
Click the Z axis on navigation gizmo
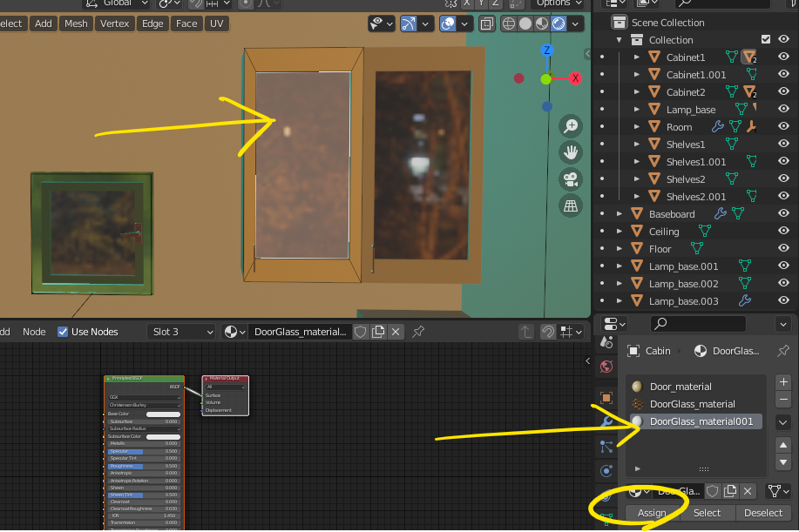[547, 50]
